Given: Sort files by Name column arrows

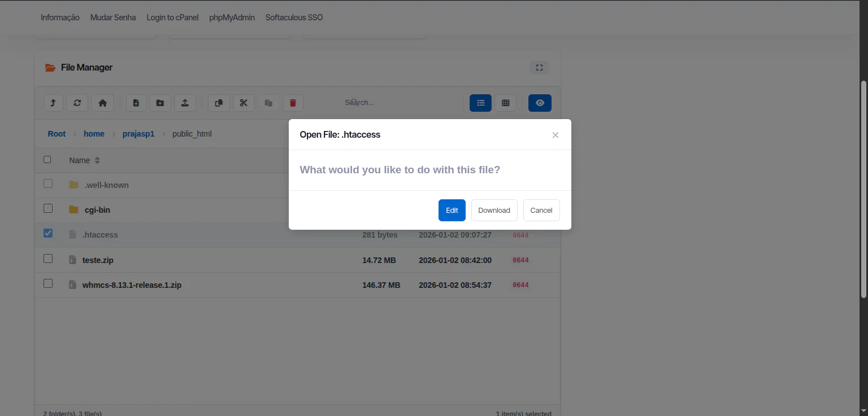Looking at the screenshot, I should click(97, 160).
